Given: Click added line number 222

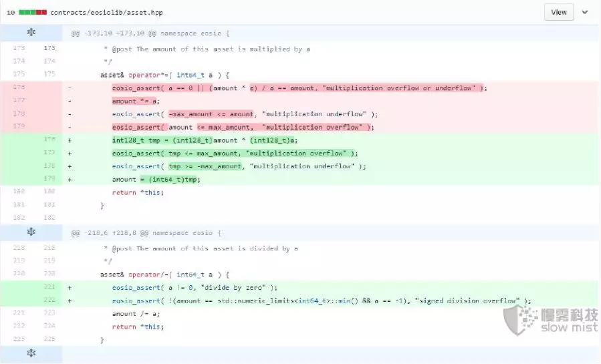Looking at the screenshot, I should pyautogui.click(x=49, y=301).
